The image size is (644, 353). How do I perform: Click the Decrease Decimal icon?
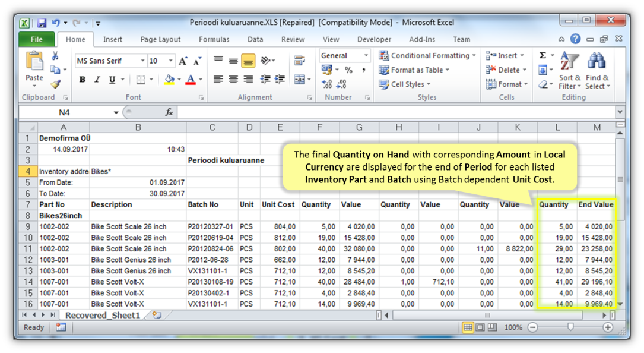[341, 84]
